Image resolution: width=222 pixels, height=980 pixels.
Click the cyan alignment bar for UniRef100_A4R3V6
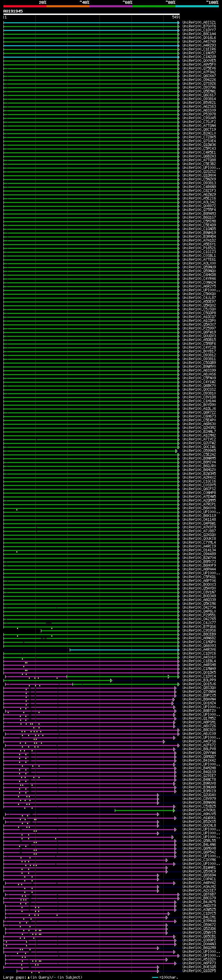coord(125,650)
